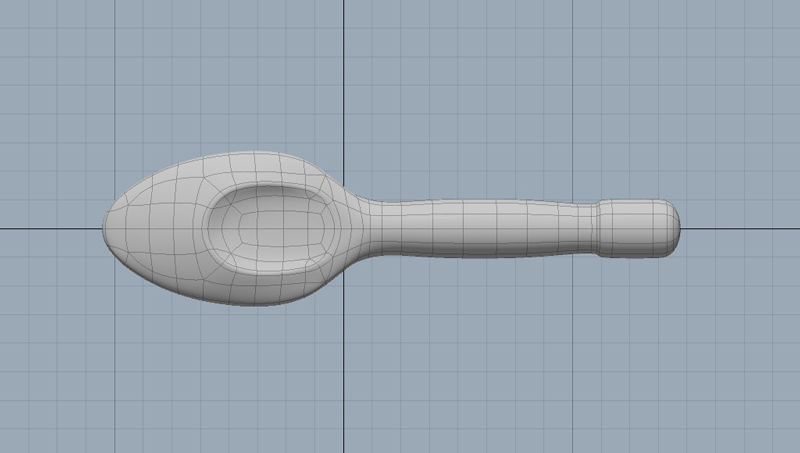The width and height of the screenshot is (800, 453).
Task: Click horizontal axis line right of the handle
Action: click(x=740, y=227)
